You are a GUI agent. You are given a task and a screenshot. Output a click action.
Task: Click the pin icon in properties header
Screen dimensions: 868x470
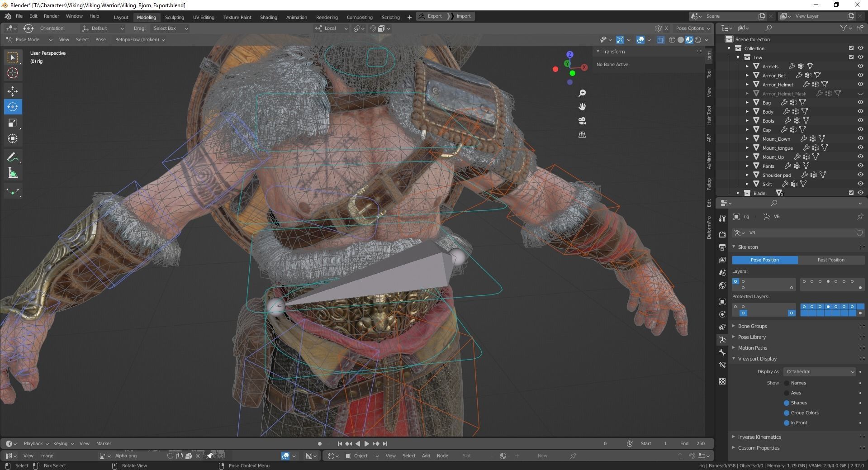[860, 217]
